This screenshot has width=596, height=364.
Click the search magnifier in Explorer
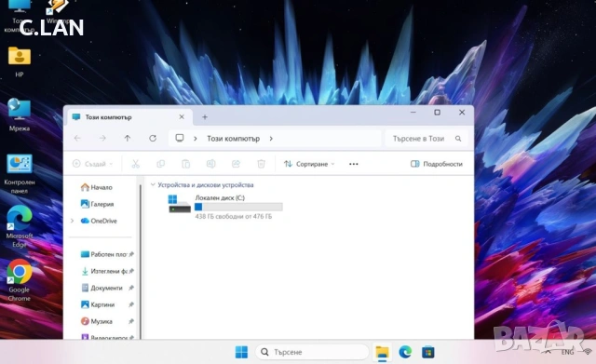(458, 139)
